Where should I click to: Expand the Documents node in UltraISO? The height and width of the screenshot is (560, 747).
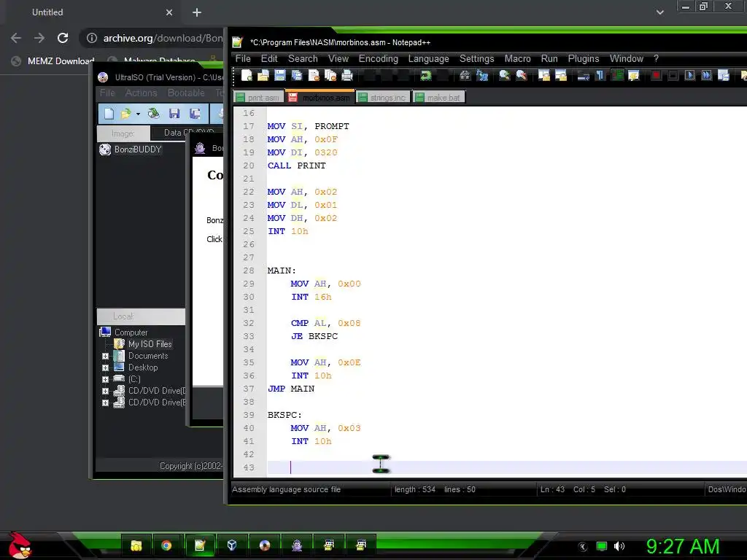coord(105,356)
